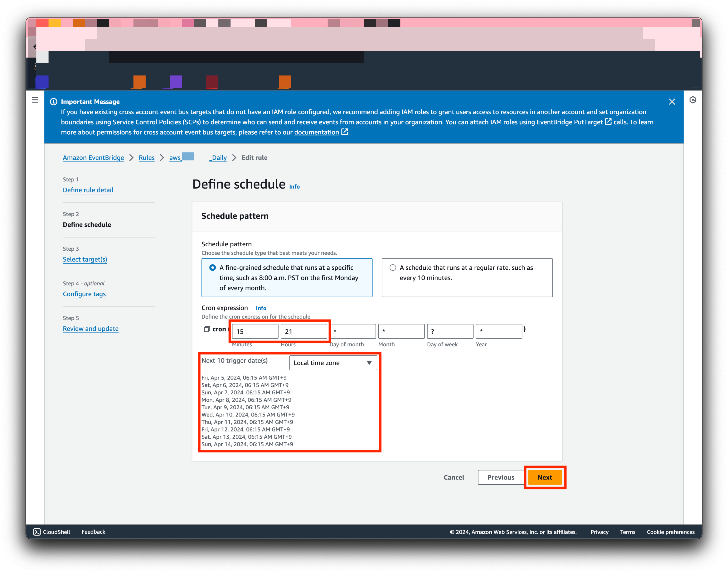Select fine-grained schedule radio option
This screenshot has width=728, height=573.
tap(212, 268)
